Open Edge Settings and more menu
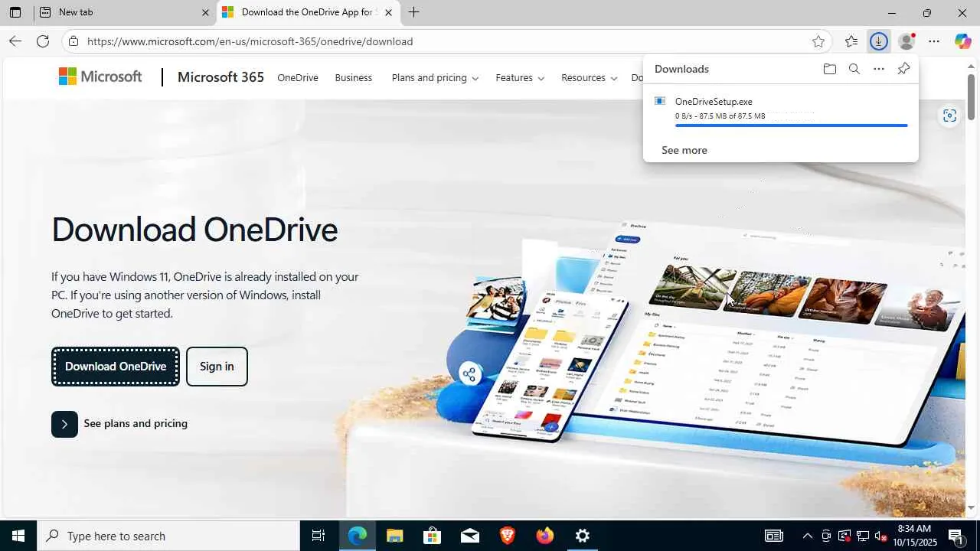 point(934,41)
